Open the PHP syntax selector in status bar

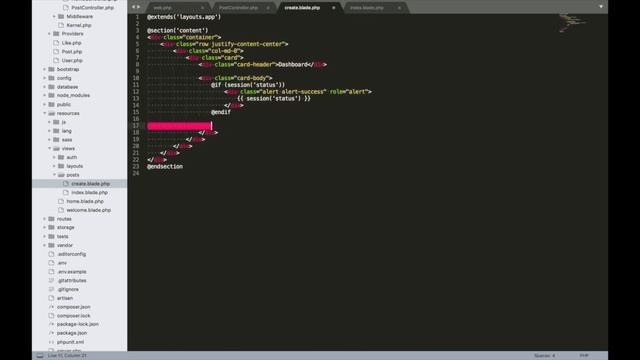click(584, 356)
